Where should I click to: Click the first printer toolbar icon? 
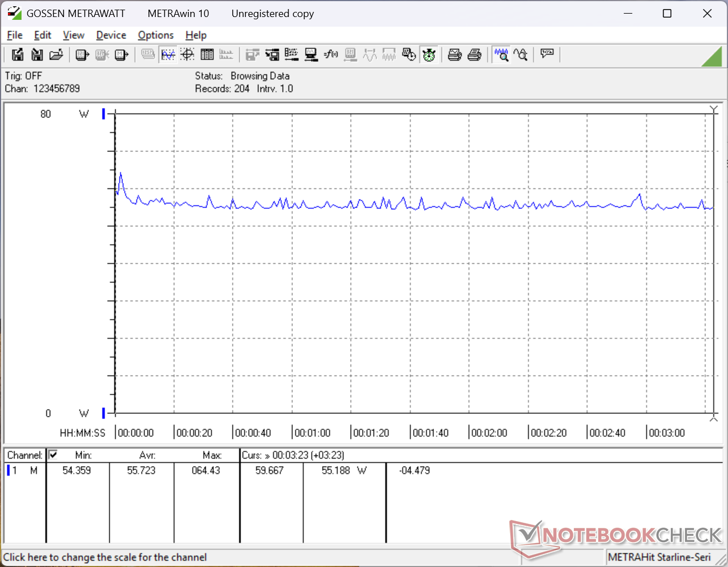coord(455,54)
